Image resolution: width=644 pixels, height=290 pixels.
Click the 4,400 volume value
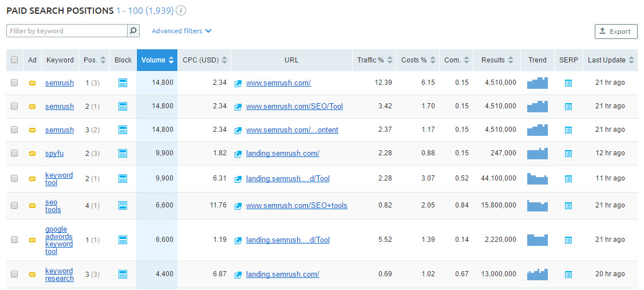tap(165, 273)
